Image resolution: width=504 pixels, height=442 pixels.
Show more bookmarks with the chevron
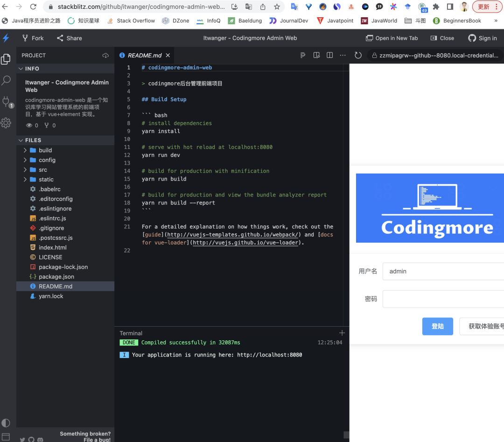496,21
